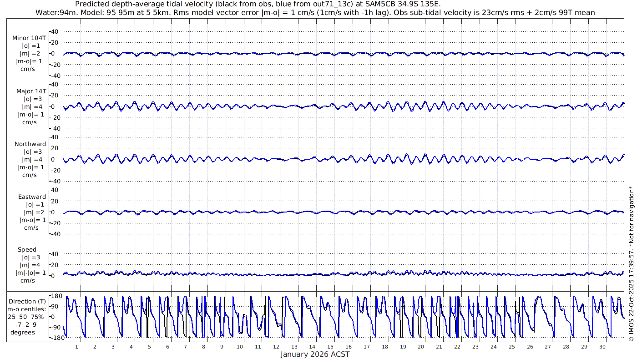Click the "Predicted depth-average tidal velocity" title line
This screenshot has height=364, width=637.
(x=258, y=4)
